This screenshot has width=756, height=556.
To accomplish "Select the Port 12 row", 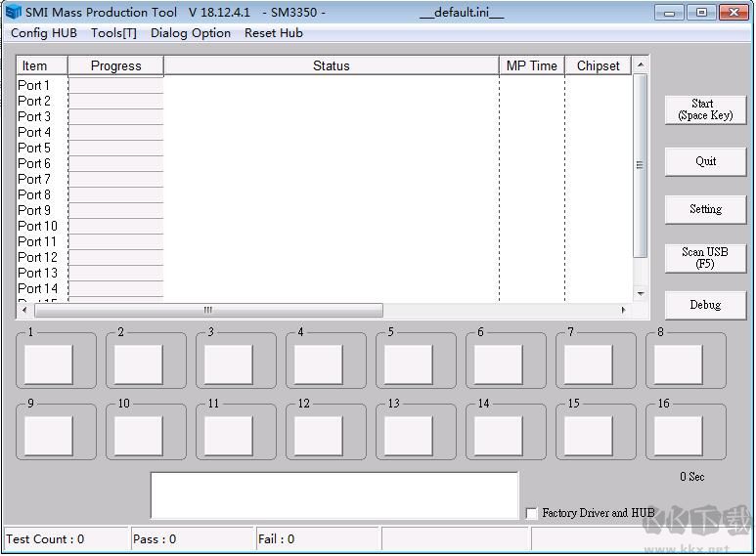I will coord(324,258).
